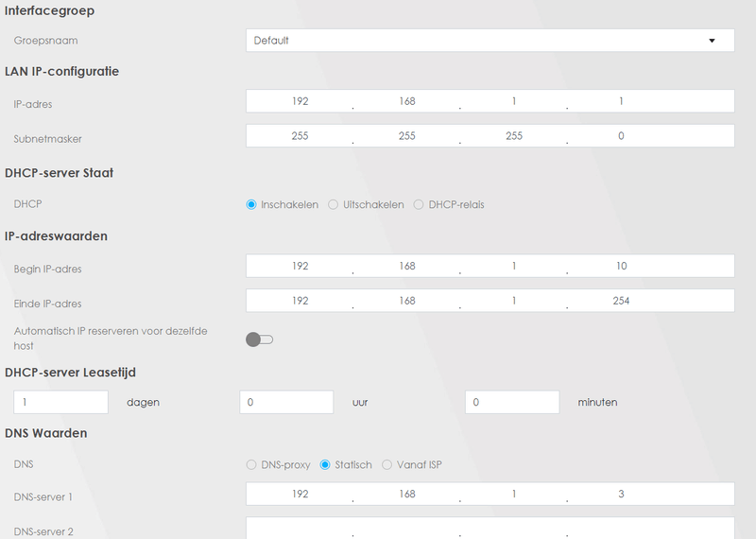Click the empty DNS-server 2 field
Image resolution: width=756 pixels, height=539 pixels.
point(490,528)
